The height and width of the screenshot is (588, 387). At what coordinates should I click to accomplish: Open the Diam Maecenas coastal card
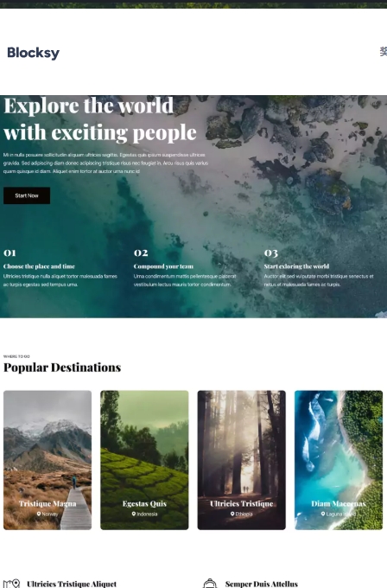click(339, 460)
